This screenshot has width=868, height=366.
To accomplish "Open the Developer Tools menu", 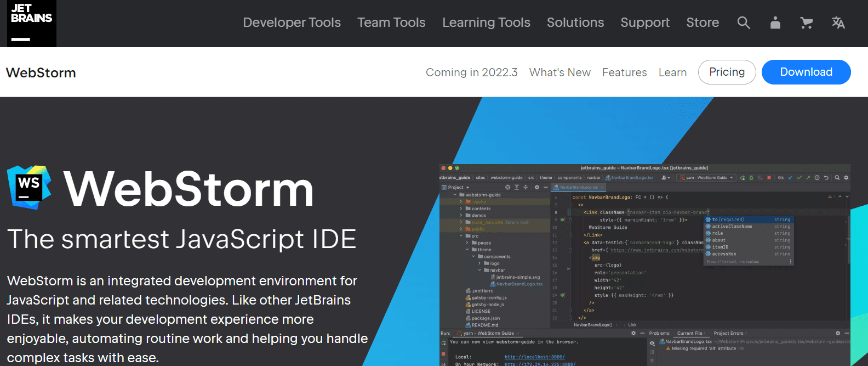I will (292, 22).
